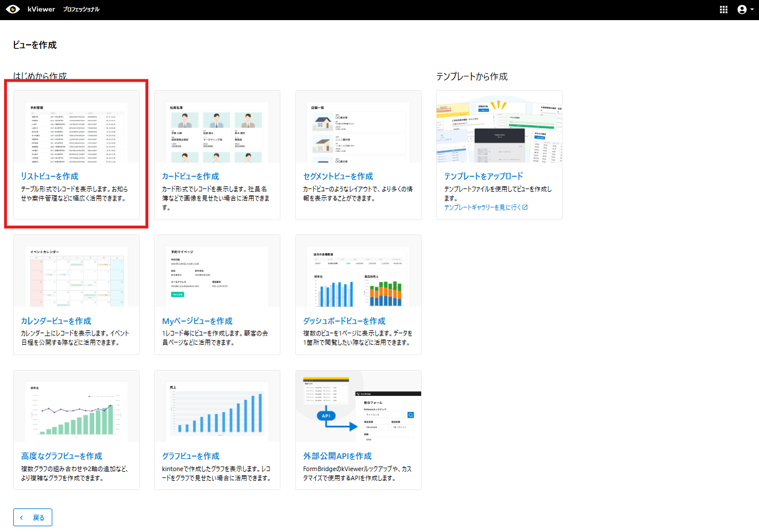Open the user account menu
759x532 pixels.
(745, 10)
